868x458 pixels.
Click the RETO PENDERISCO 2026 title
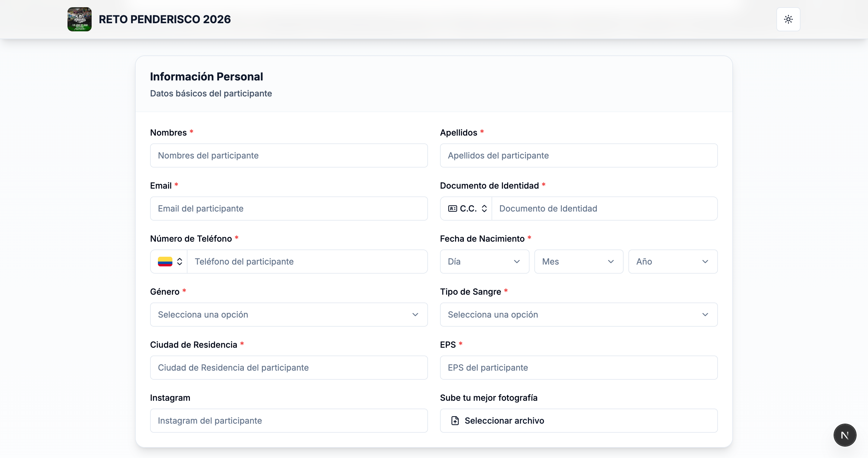click(165, 19)
